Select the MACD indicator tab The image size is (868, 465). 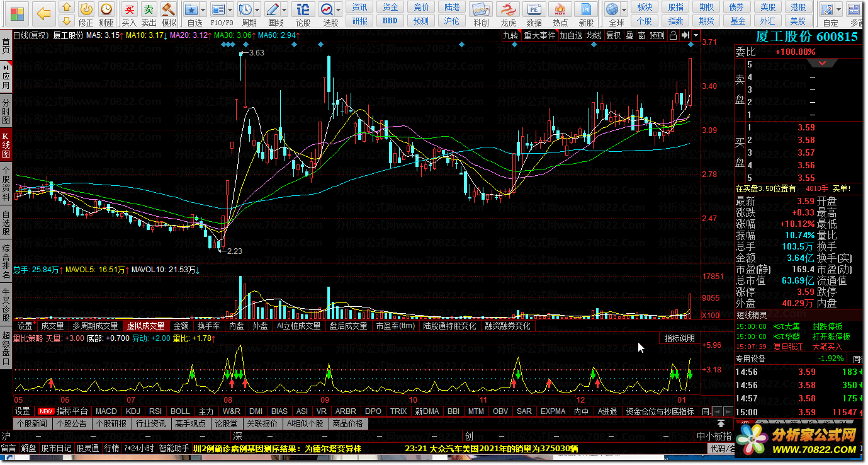(106, 411)
